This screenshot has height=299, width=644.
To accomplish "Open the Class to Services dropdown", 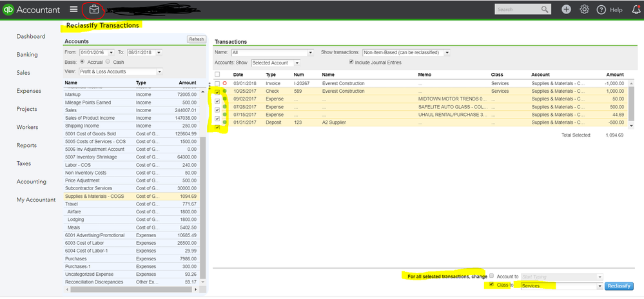I will [600, 285].
